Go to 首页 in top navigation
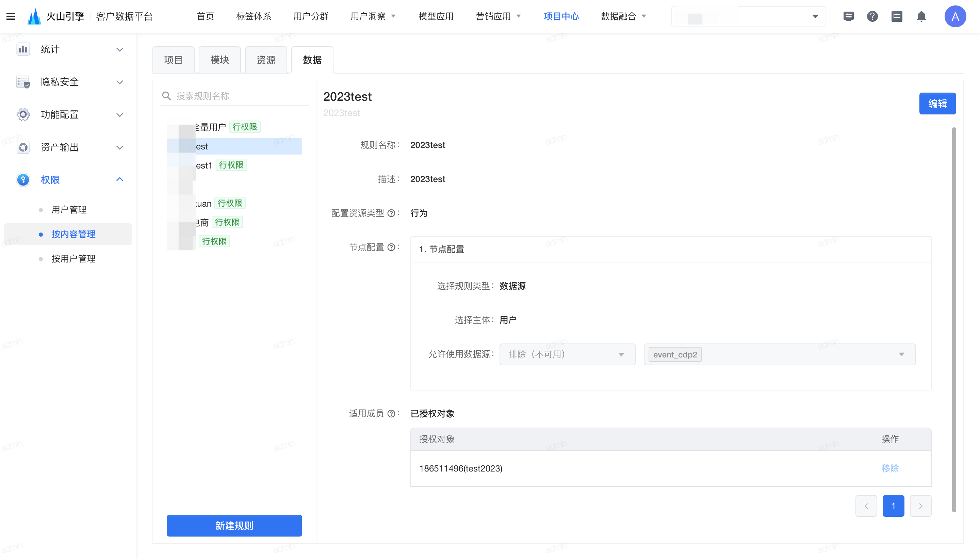Image resolution: width=980 pixels, height=559 pixels. pos(205,16)
